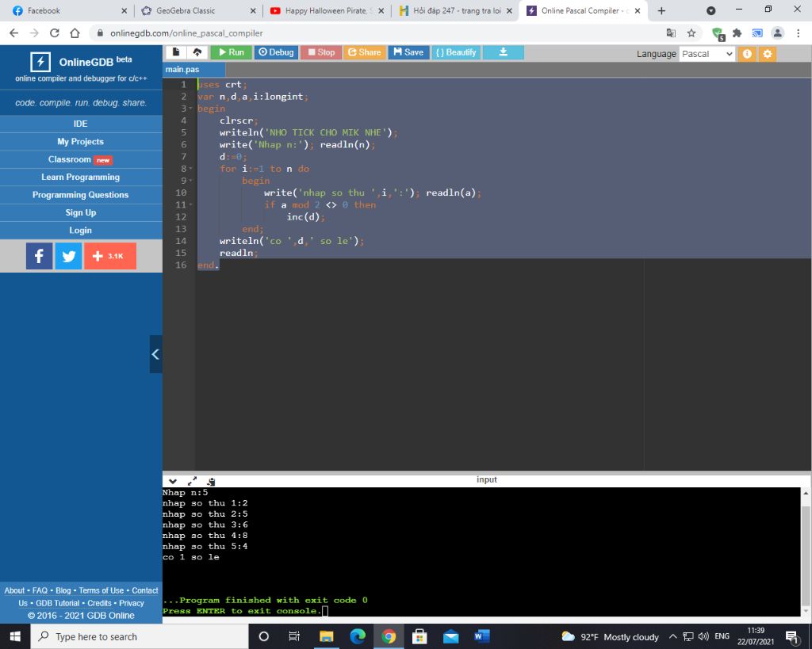
Task: Run the Pascal program
Action: (231, 52)
